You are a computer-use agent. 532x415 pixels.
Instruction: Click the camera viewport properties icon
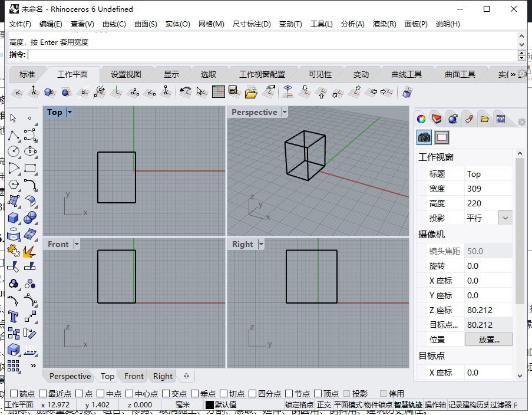(424, 137)
